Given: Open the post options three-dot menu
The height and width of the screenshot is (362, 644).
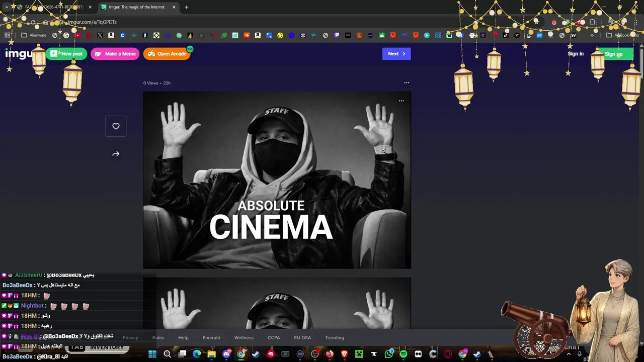Looking at the screenshot, I should [x=407, y=83].
